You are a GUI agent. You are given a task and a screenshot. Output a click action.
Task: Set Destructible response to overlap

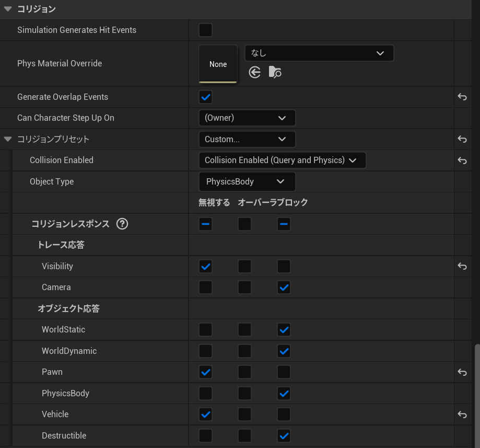tap(244, 436)
